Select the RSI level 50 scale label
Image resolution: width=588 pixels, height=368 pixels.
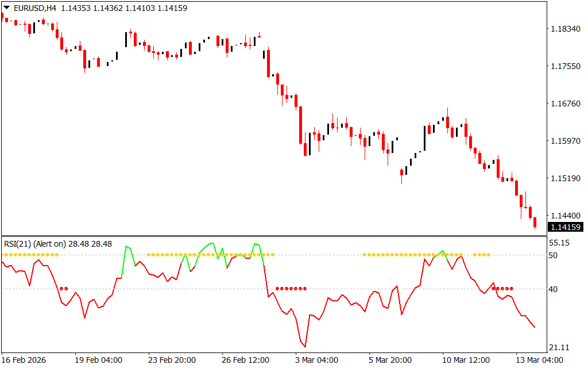click(x=555, y=255)
